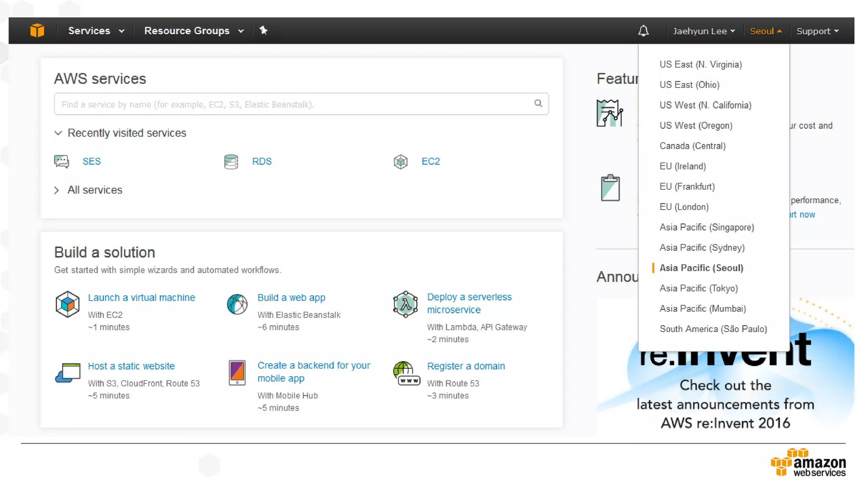The height and width of the screenshot is (488, 868).
Task: Click the Launch a virtual machine link
Action: click(141, 298)
